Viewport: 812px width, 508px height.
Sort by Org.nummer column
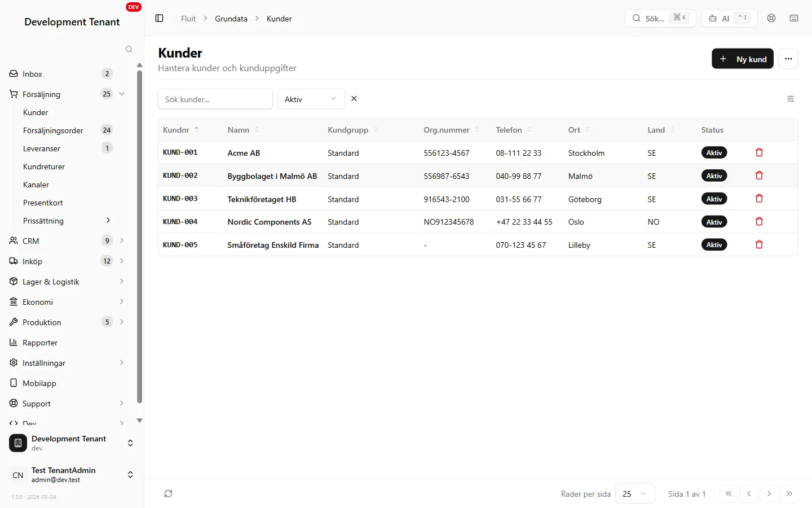[x=451, y=130]
